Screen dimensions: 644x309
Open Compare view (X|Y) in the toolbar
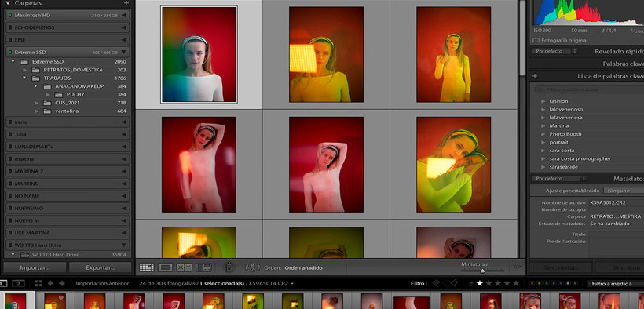click(x=185, y=267)
